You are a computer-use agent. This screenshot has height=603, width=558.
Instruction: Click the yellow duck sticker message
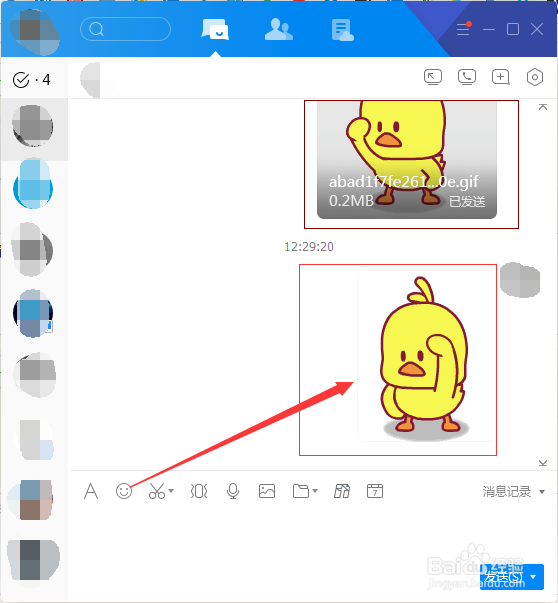coord(426,356)
